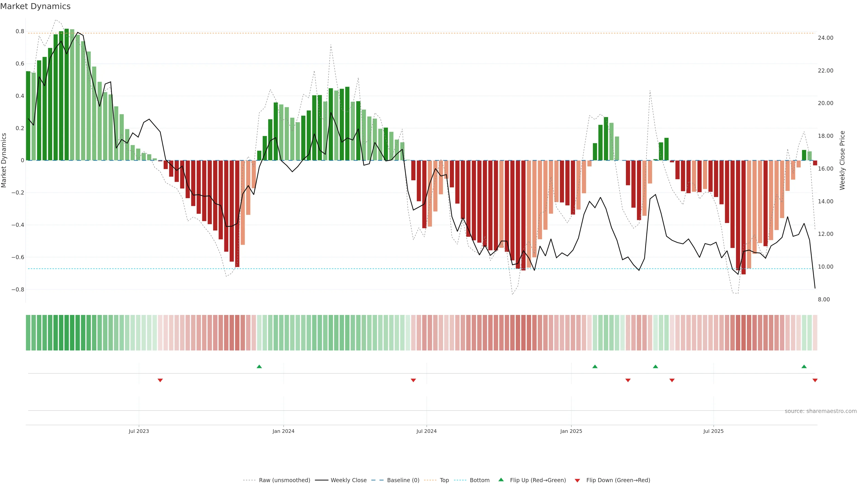Click the red Flip Down legend triangle

point(577,480)
